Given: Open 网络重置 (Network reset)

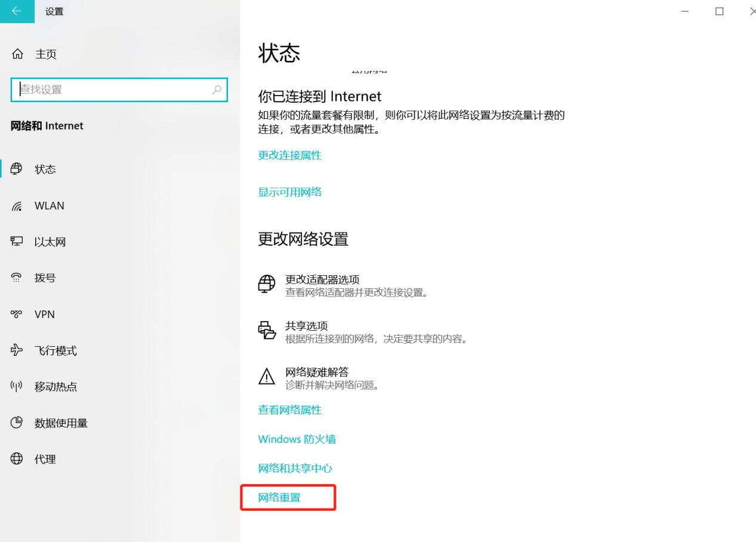Looking at the screenshot, I should point(279,497).
